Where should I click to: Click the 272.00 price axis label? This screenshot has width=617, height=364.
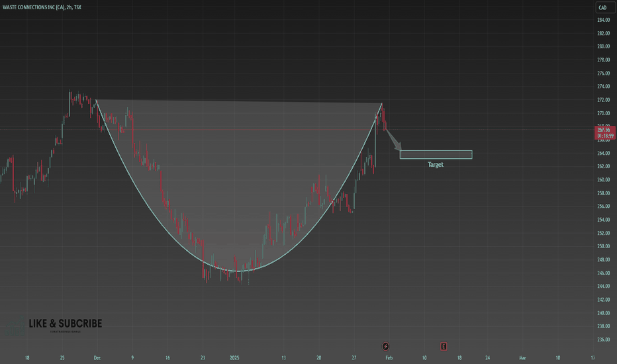(x=603, y=100)
